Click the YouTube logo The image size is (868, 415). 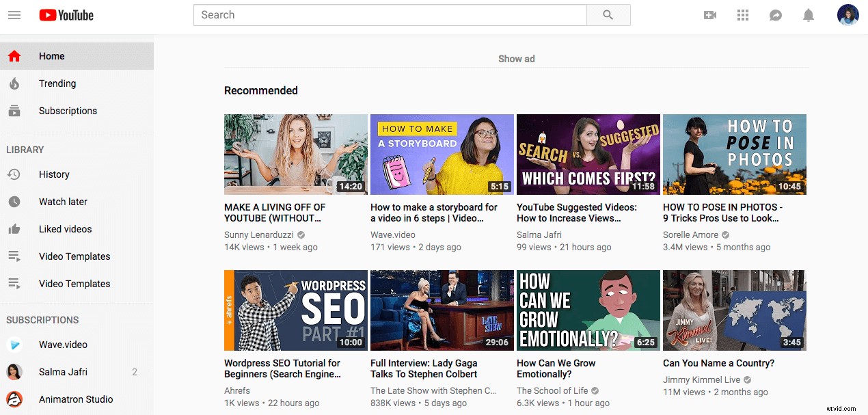click(x=66, y=14)
